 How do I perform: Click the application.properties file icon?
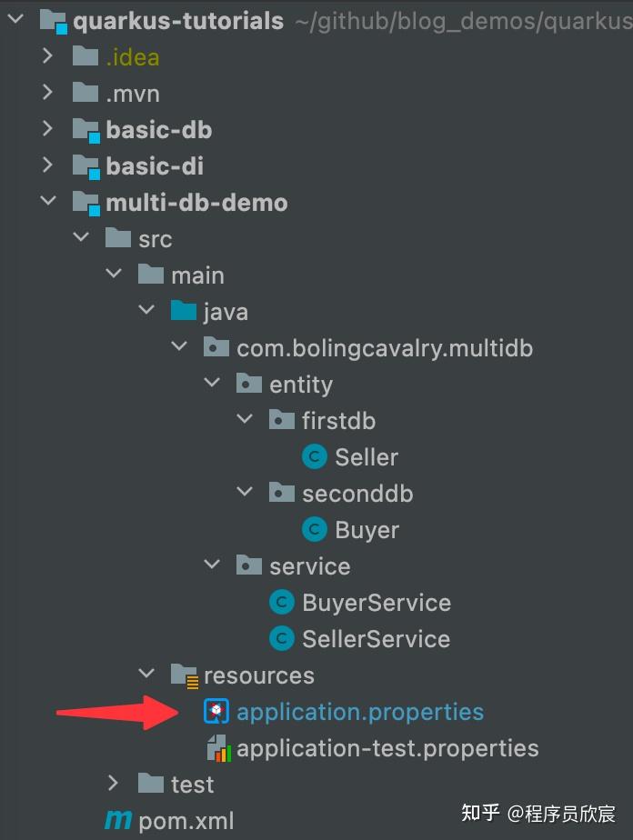point(217,712)
